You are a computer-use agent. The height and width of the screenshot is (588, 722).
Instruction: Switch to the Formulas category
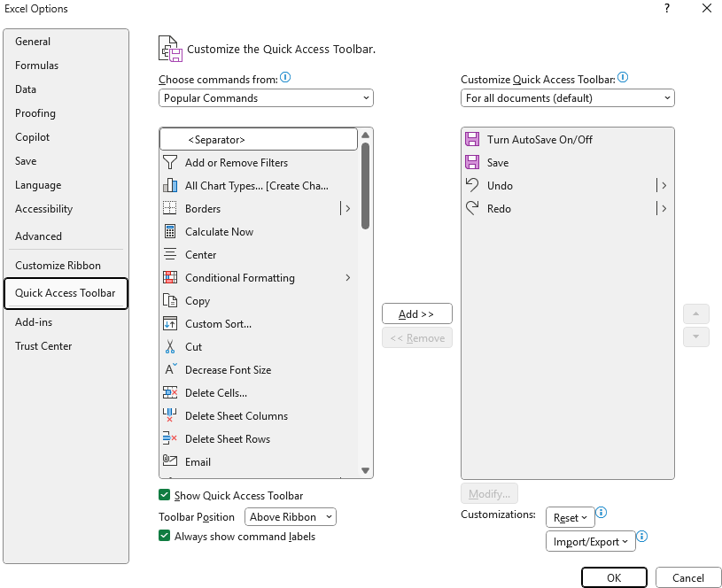(66, 66)
